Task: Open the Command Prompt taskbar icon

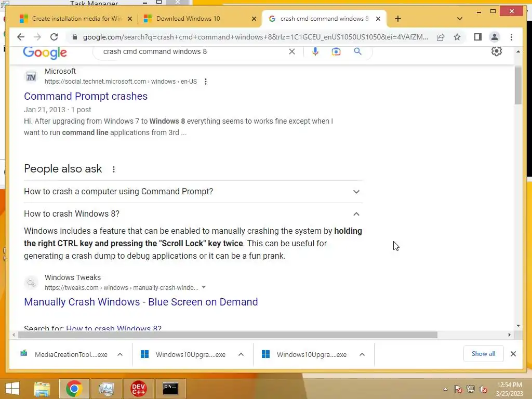Action: pos(170,389)
